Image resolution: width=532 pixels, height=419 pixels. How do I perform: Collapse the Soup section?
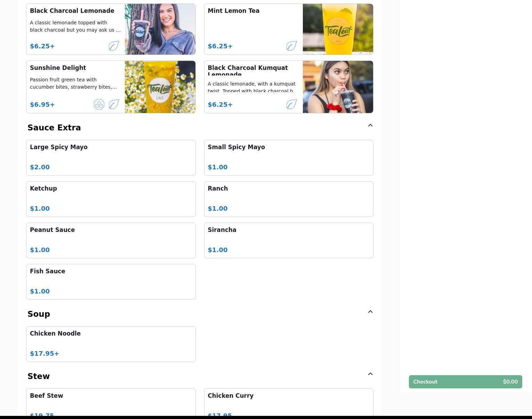(x=370, y=312)
